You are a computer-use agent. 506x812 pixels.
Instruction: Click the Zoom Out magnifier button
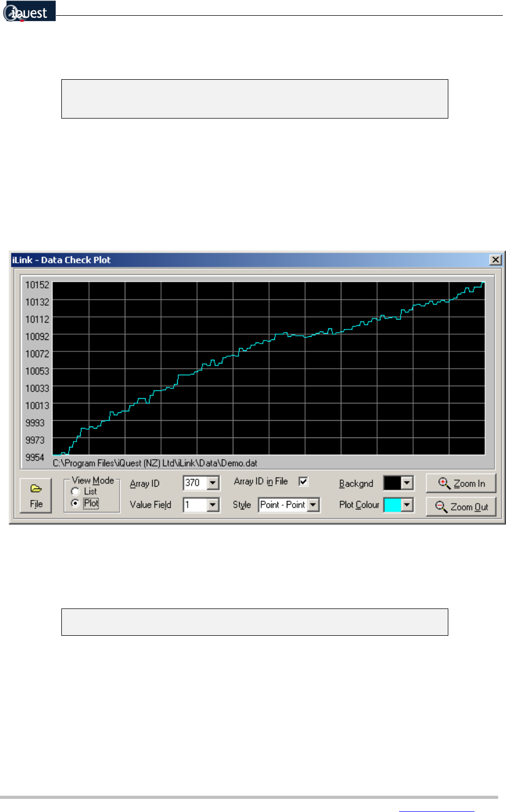click(x=461, y=507)
